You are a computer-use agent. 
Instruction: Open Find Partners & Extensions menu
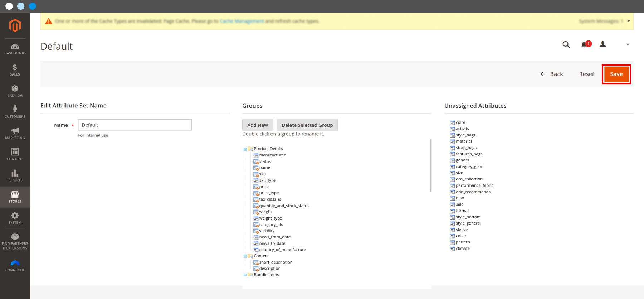tap(15, 241)
